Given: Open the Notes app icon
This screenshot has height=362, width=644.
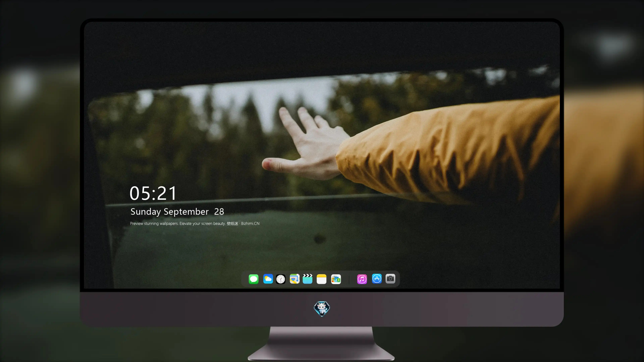Looking at the screenshot, I should coord(321,279).
